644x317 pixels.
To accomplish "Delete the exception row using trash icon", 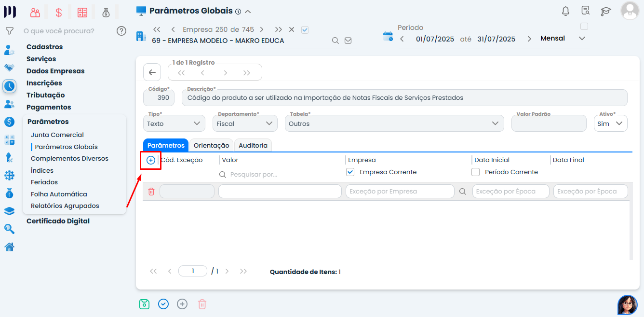I will pyautogui.click(x=151, y=191).
